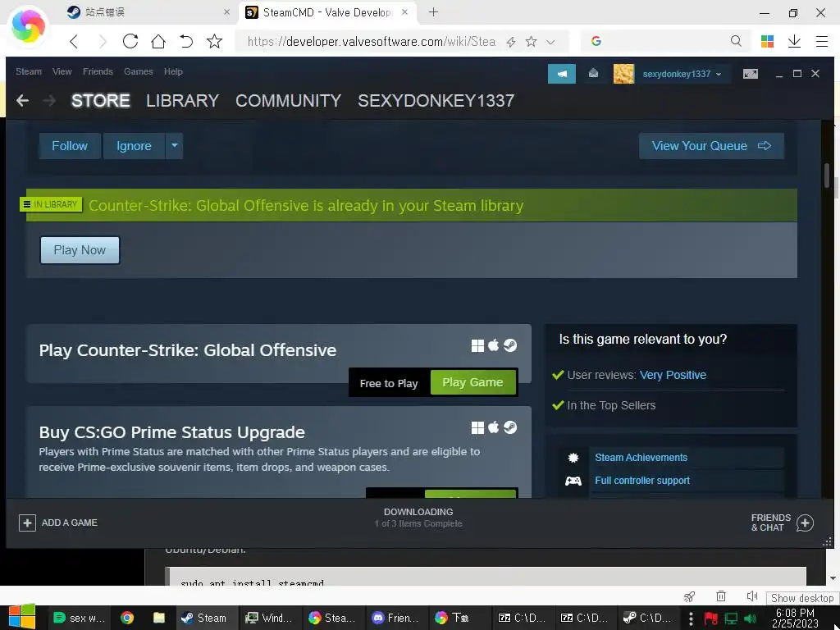Click the browser status bar trash icon
The height and width of the screenshot is (630, 840).
tap(721, 596)
